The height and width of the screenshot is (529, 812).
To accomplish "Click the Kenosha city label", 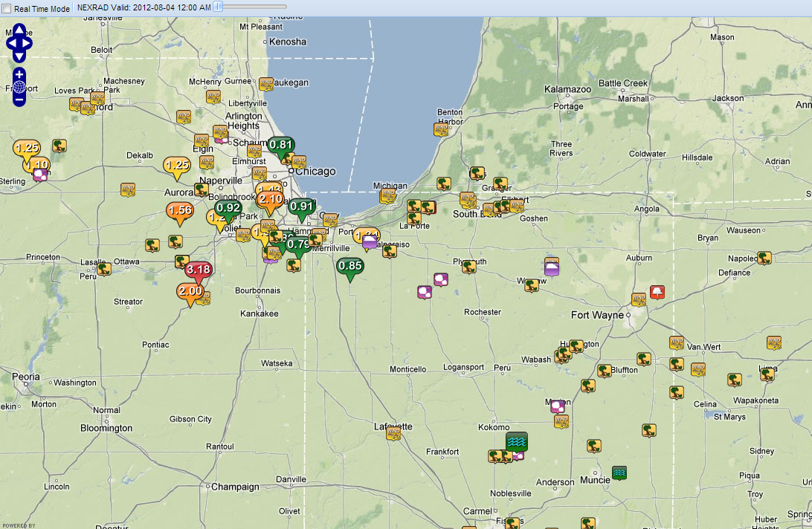I will (x=288, y=42).
